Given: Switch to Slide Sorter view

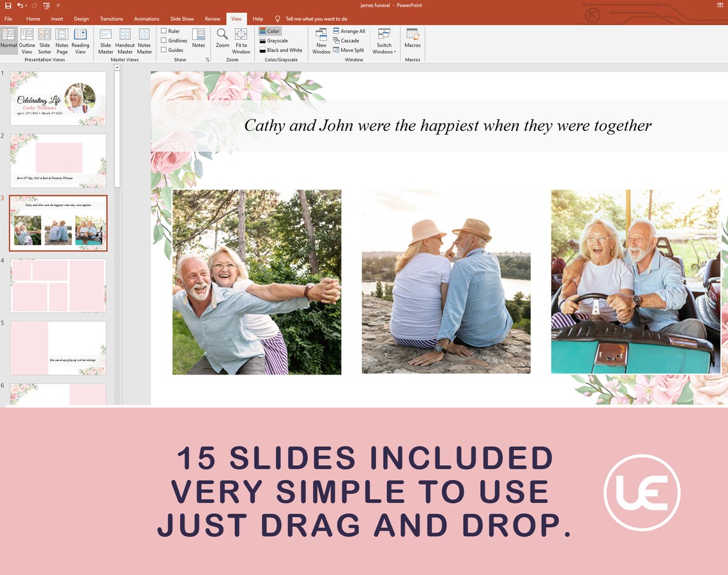Looking at the screenshot, I should point(44,40).
